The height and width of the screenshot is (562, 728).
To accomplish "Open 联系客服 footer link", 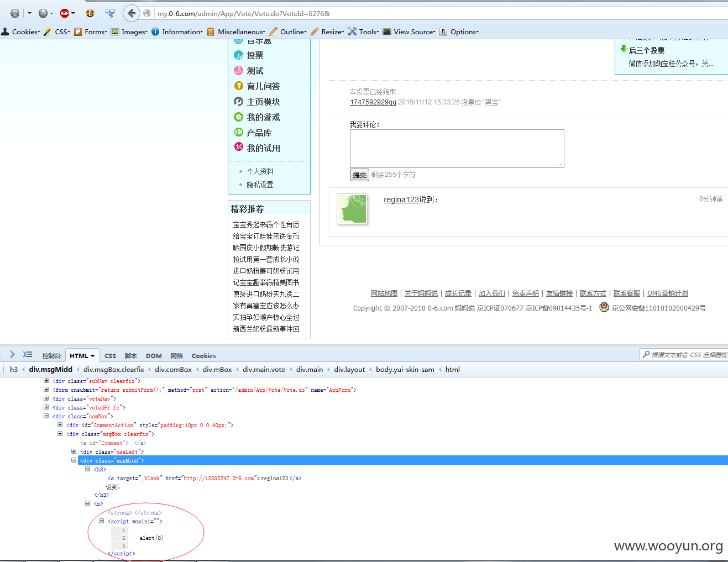I will coord(627,293).
